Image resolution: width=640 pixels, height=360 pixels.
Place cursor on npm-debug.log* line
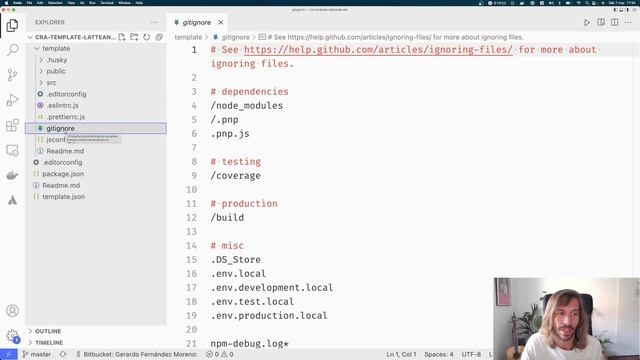(249, 344)
